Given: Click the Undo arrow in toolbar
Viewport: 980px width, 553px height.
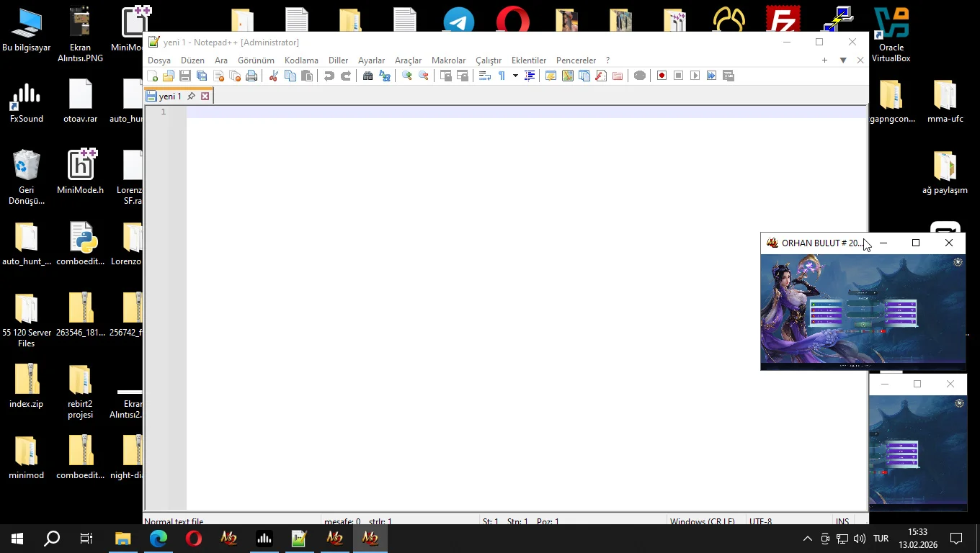Looking at the screenshot, I should click(329, 76).
